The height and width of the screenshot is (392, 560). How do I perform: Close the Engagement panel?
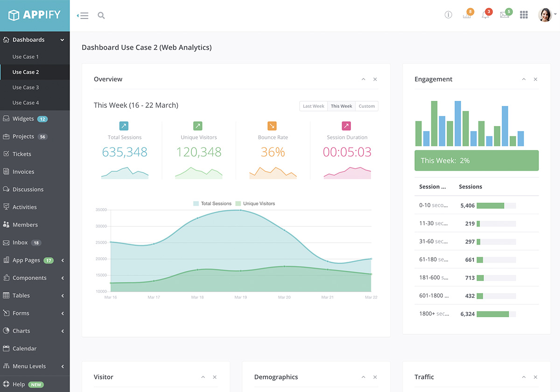pyautogui.click(x=535, y=79)
